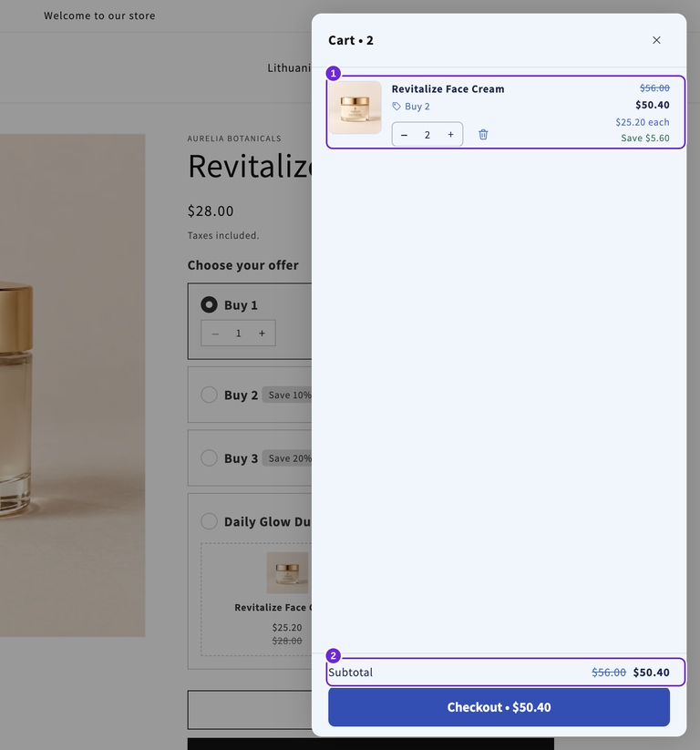Click the Save 10% badge

point(289,396)
